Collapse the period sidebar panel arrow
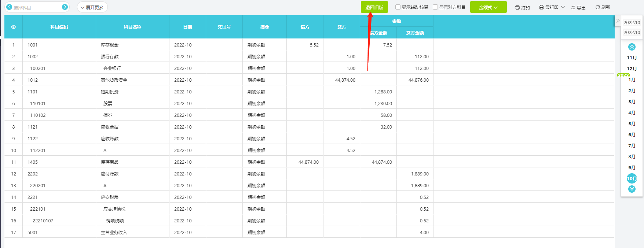 tap(618, 21)
